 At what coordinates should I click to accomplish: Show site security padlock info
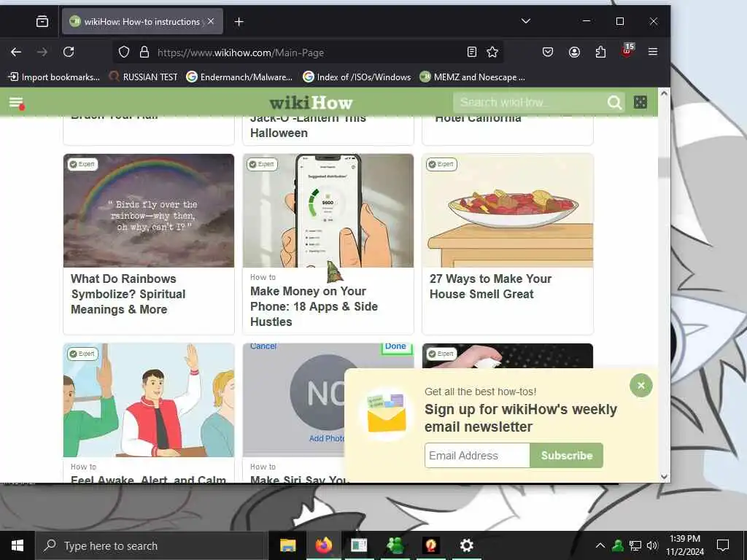(144, 52)
